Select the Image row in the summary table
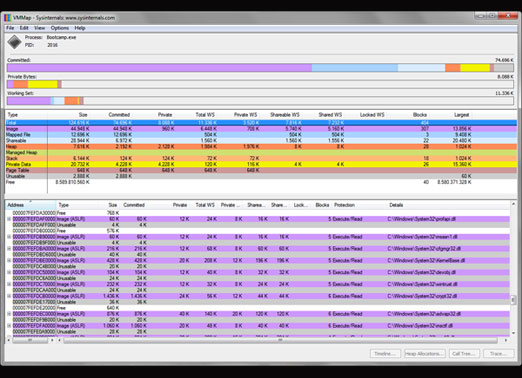This screenshot has width=522, height=378. coord(261,129)
